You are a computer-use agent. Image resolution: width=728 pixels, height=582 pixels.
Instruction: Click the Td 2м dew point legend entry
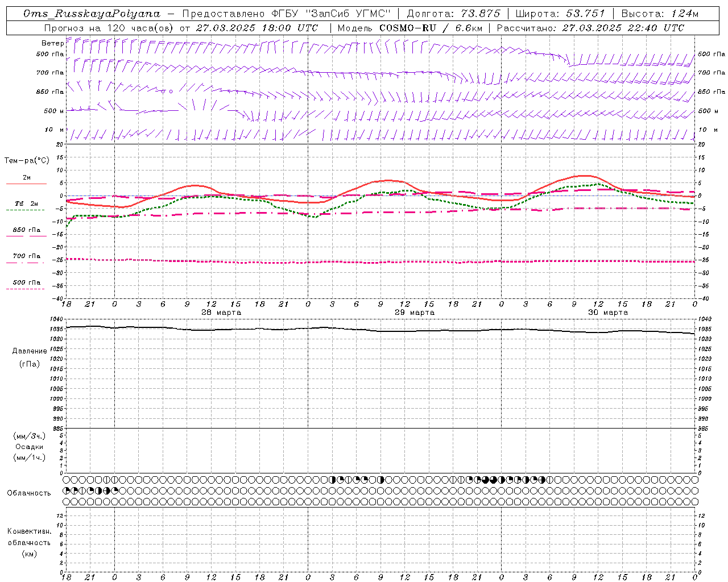(x=27, y=203)
